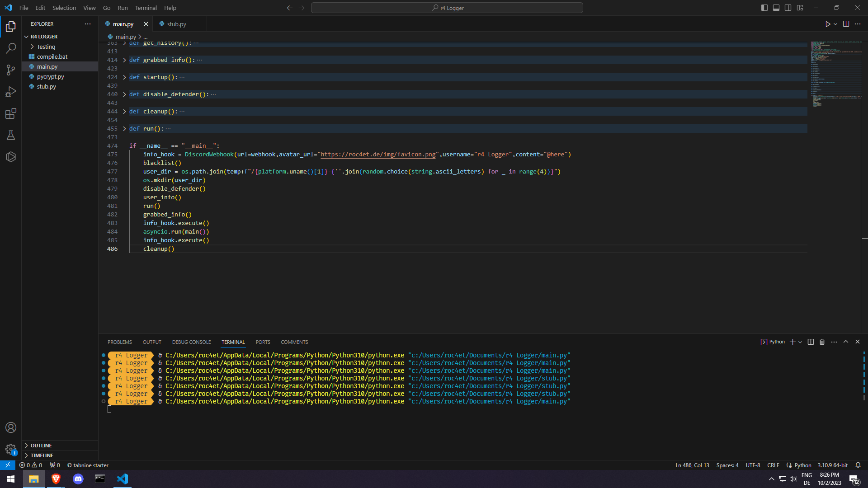Open Discord from the Windows taskbar

(x=78, y=479)
